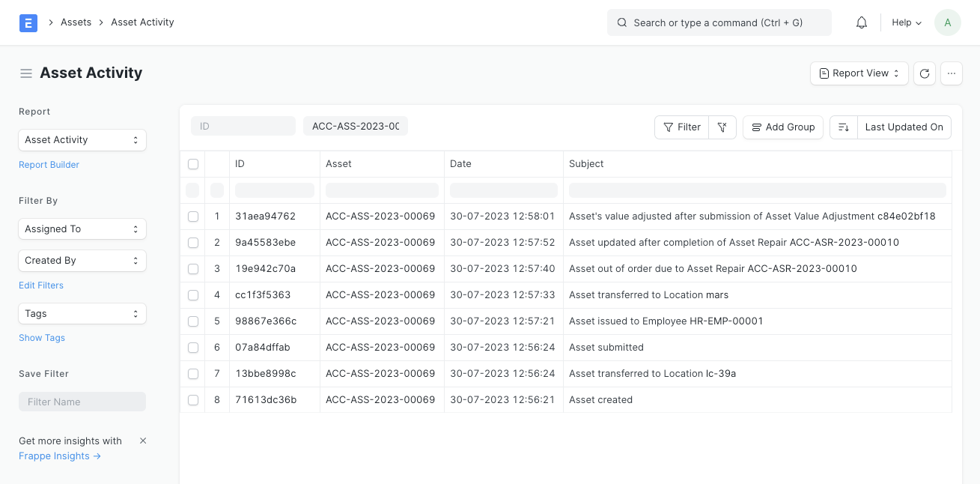Click date cell 30-07-2023 12:58:01
The height and width of the screenshot is (484, 980).
click(502, 217)
